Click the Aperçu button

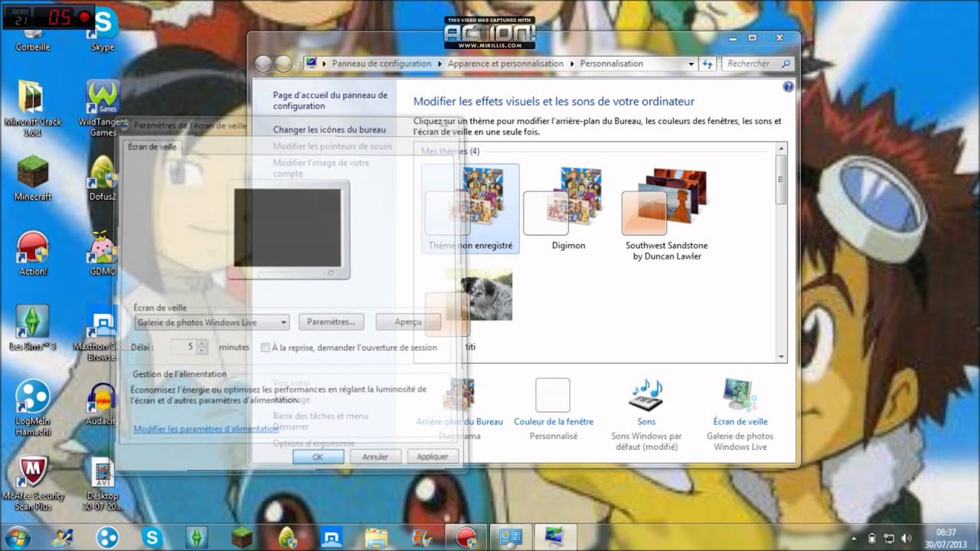408,322
